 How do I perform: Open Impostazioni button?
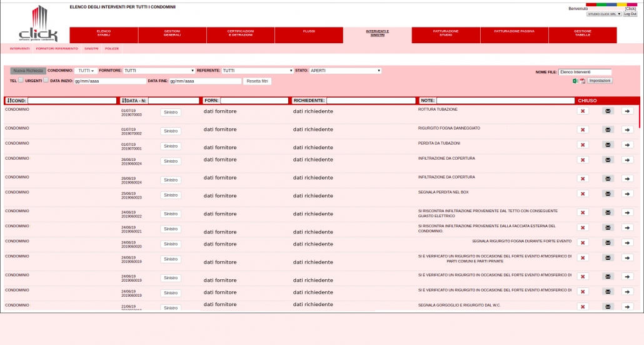pos(600,81)
